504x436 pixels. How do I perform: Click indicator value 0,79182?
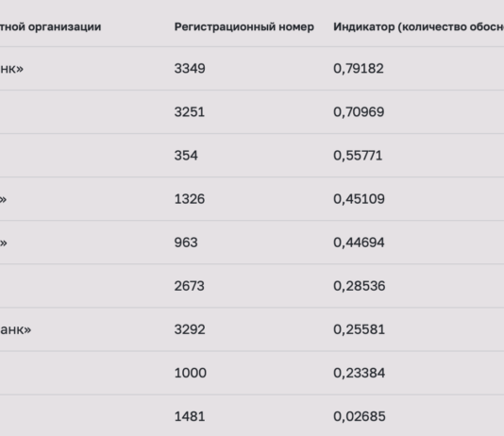click(359, 69)
